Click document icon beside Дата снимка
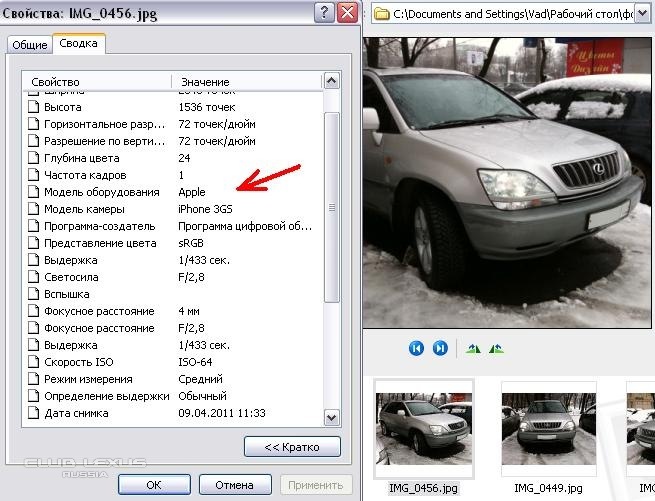The width and height of the screenshot is (655, 501). (x=32, y=413)
